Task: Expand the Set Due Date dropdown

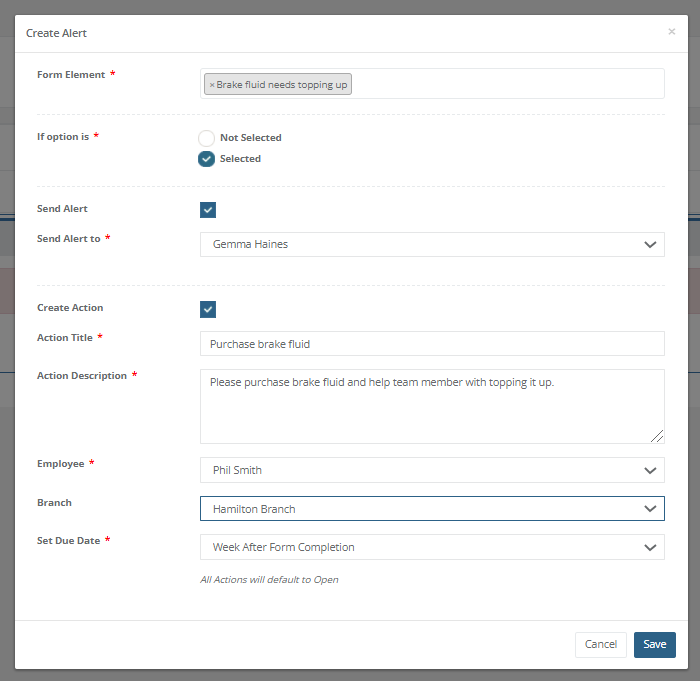Action: (x=432, y=547)
